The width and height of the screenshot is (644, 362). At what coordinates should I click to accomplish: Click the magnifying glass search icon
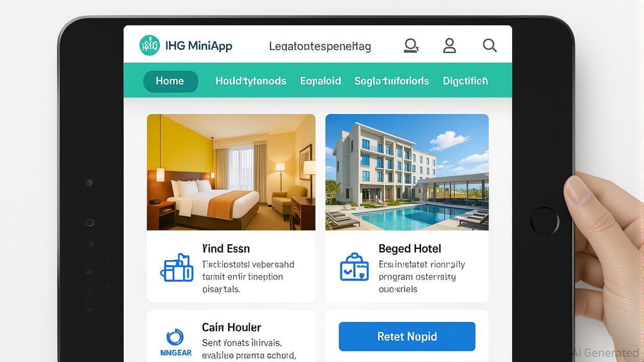pyautogui.click(x=490, y=46)
